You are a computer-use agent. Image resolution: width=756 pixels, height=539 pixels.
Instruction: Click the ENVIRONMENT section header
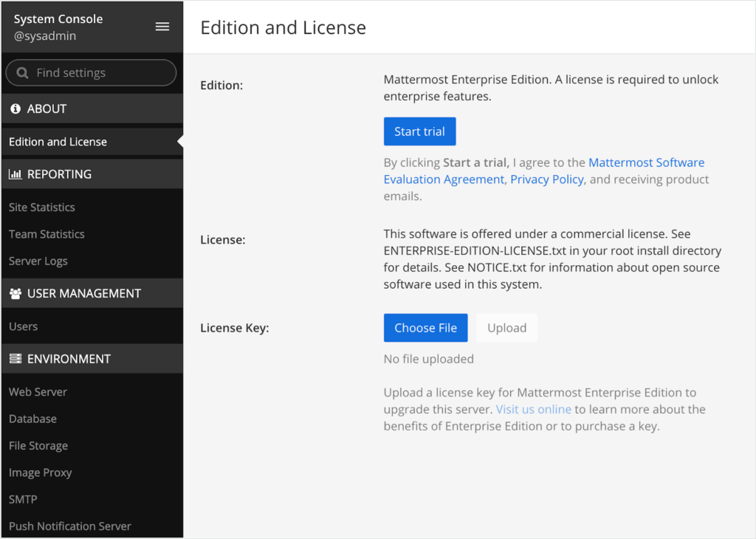point(92,359)
